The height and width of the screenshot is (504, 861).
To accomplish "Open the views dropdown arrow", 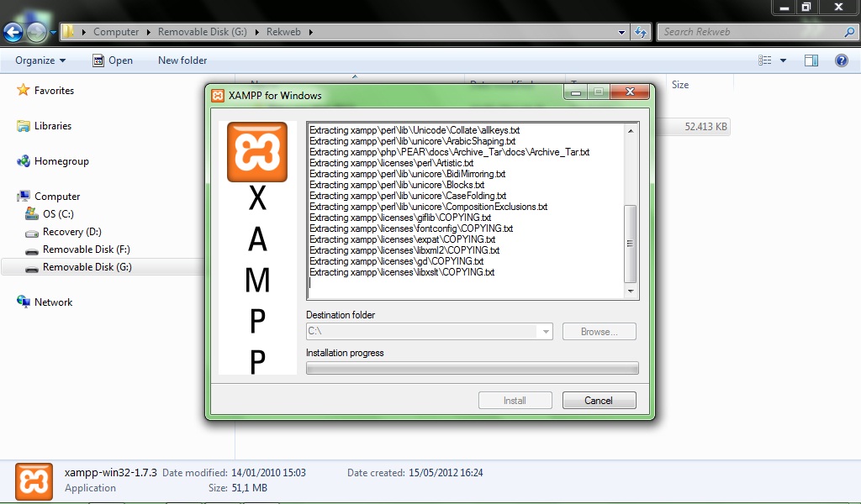I will (x=781, y=60).
